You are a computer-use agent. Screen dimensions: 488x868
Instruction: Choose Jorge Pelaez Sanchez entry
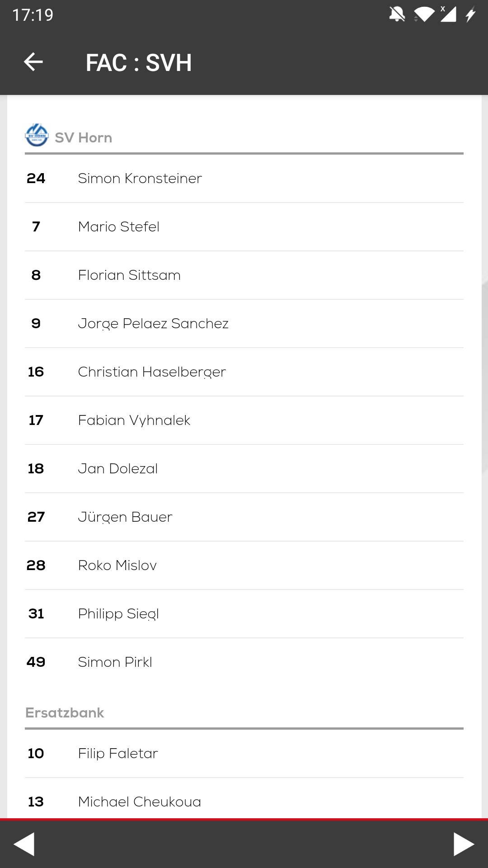pyautogui.click(x=244, y=324)
